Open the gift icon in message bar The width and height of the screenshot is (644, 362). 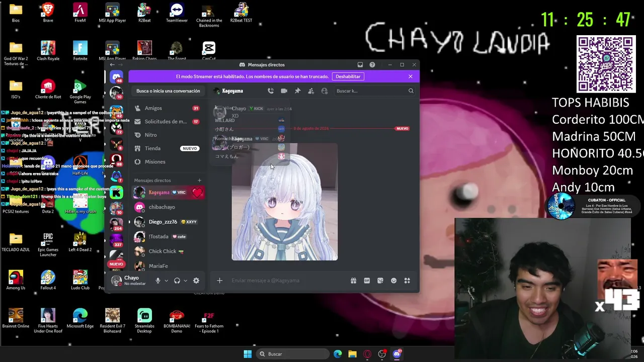click(x=353, y=281)
